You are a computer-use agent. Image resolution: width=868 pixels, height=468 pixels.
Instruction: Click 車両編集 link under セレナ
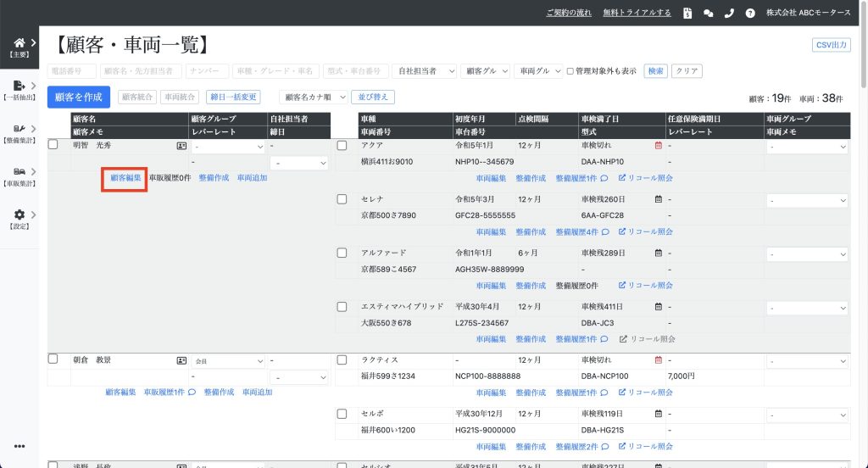[491, 232]
